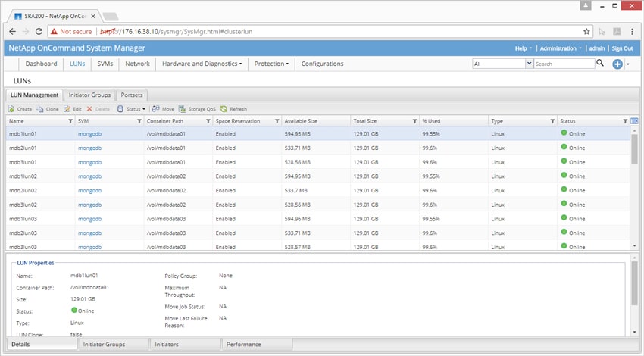Open the column chooser icon at table corner

pyautogui.click(x=635, y=120)
